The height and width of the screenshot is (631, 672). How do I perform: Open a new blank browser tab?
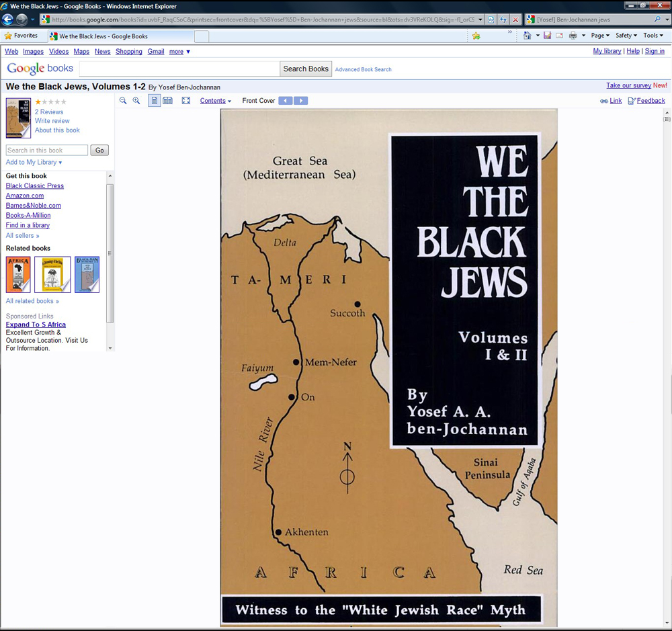pyautogui.click(x=202, y=37)
